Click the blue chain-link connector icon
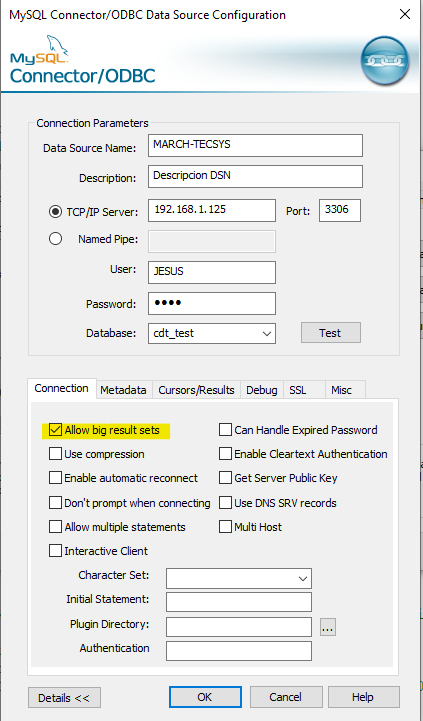The width and height of the screenshot is (423, 721). click(x=385, y=60)
